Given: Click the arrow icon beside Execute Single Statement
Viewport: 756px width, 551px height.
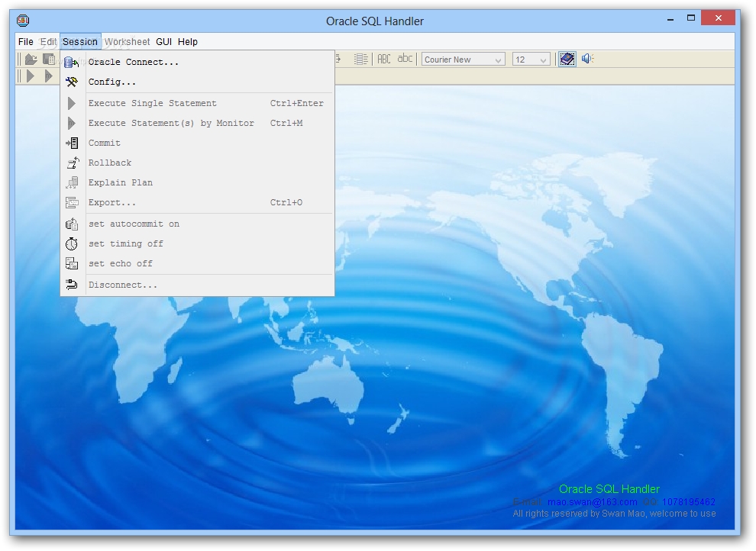Looking at the screenshot, I should click(71, 103).
